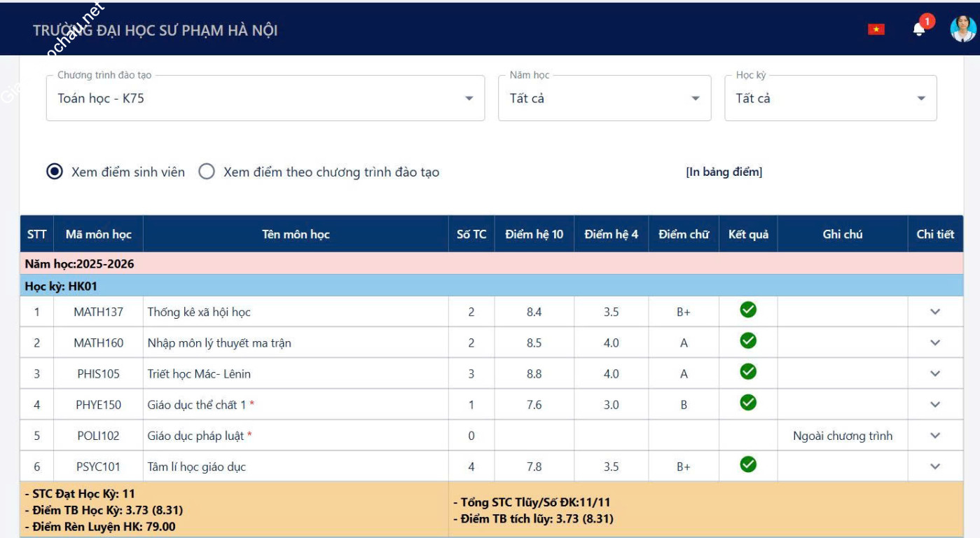Open the 'Năm học' dropdown
Screen dimensions: 980x538
click(604, 99)
